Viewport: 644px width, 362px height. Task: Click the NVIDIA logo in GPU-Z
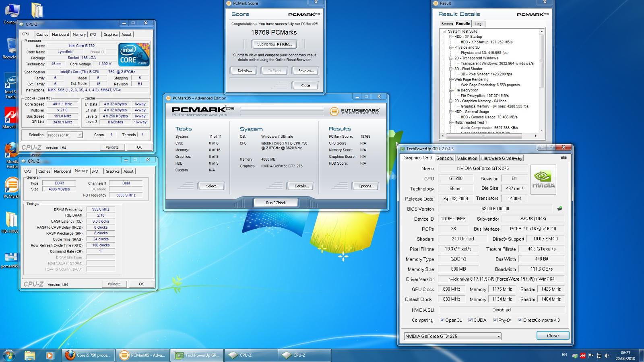click(543, 179)
